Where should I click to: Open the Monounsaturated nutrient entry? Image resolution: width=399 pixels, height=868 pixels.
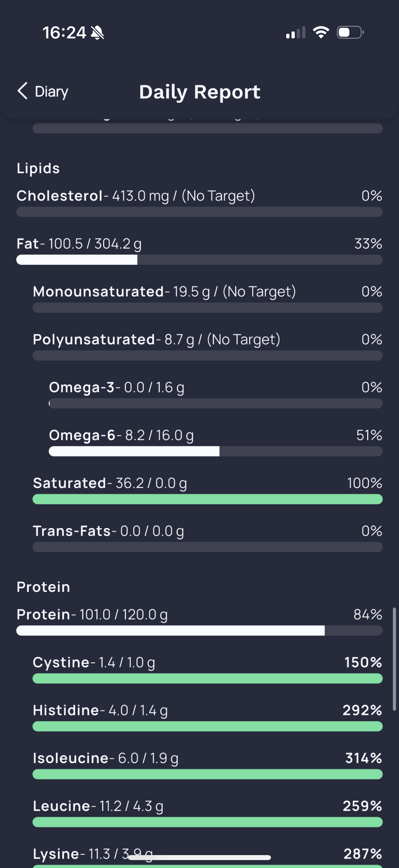(207, 298)
